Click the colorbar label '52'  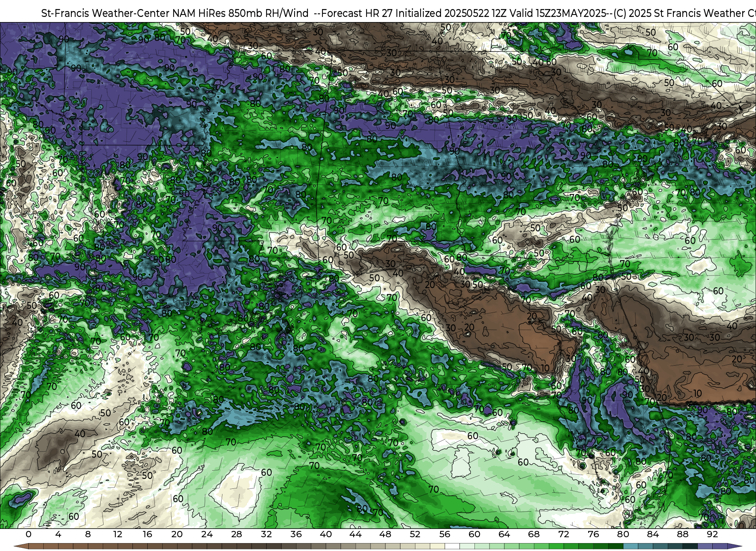[415, 534]
